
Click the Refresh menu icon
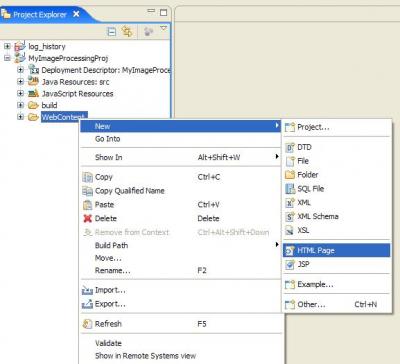87,324
